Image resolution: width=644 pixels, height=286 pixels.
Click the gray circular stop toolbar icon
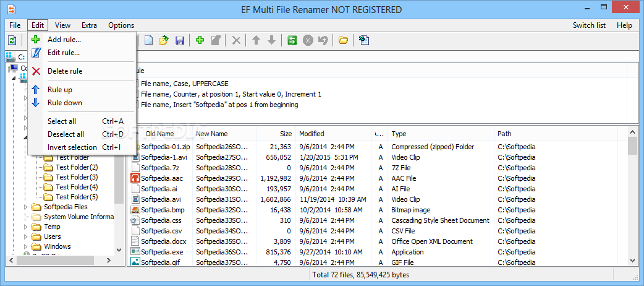tap(308, 40)
